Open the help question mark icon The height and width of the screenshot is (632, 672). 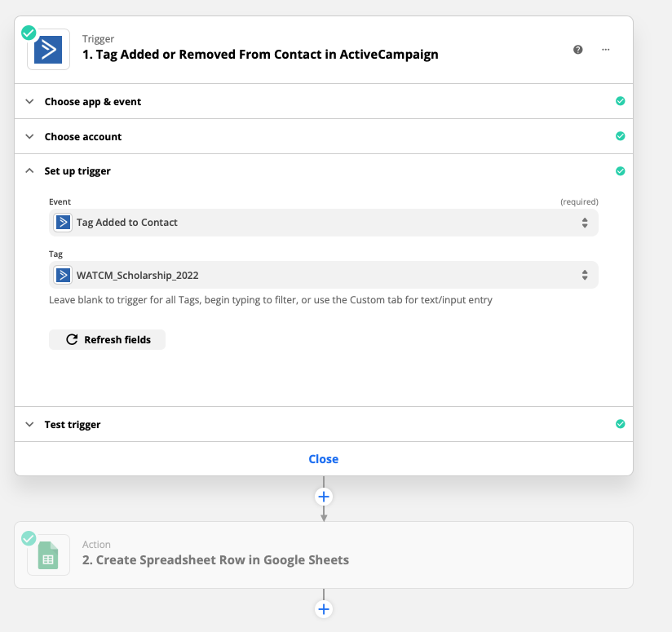pos(577,50)
